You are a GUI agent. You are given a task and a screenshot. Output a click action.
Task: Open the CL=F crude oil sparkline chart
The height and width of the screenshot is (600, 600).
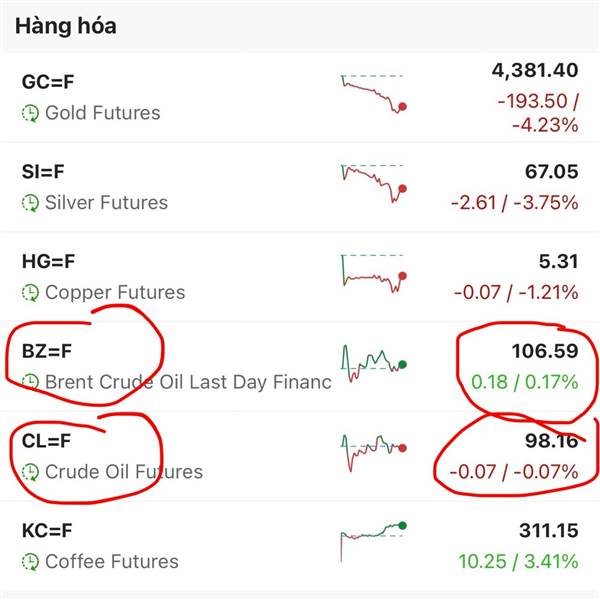point(372,452)
